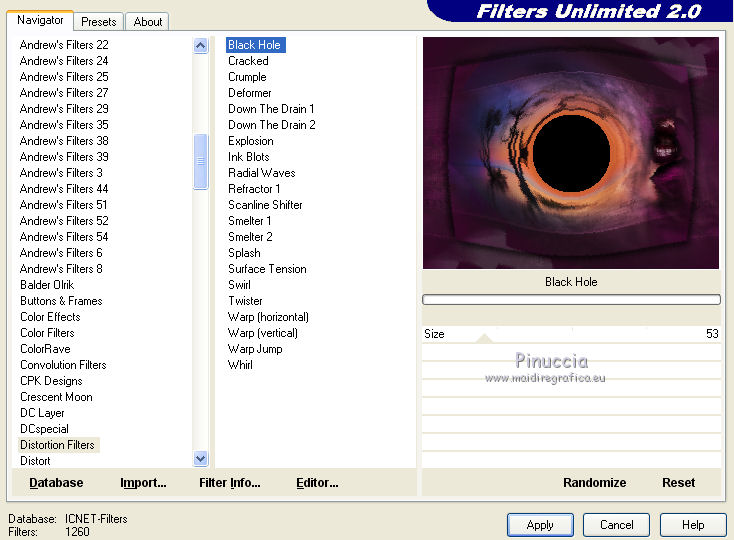Pick the Scanline Shifter filter
The height and width of the screenshot is (540, 734).
[265, 204]
